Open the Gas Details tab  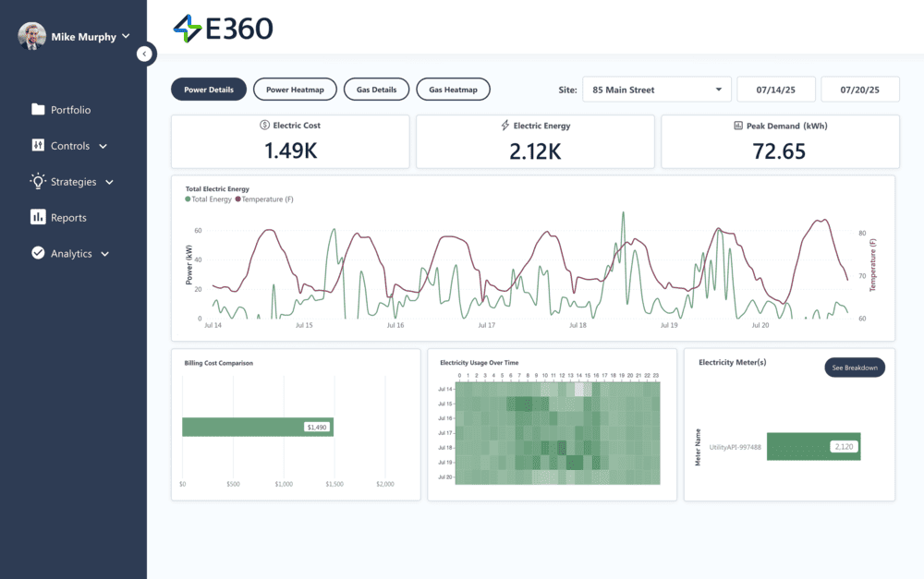point(376,89)
